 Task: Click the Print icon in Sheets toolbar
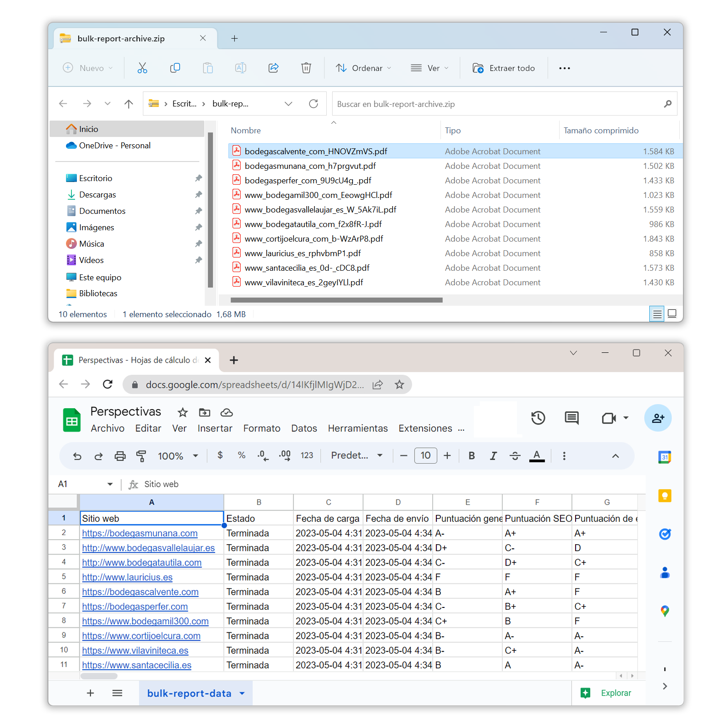click(x=120, y=456)
